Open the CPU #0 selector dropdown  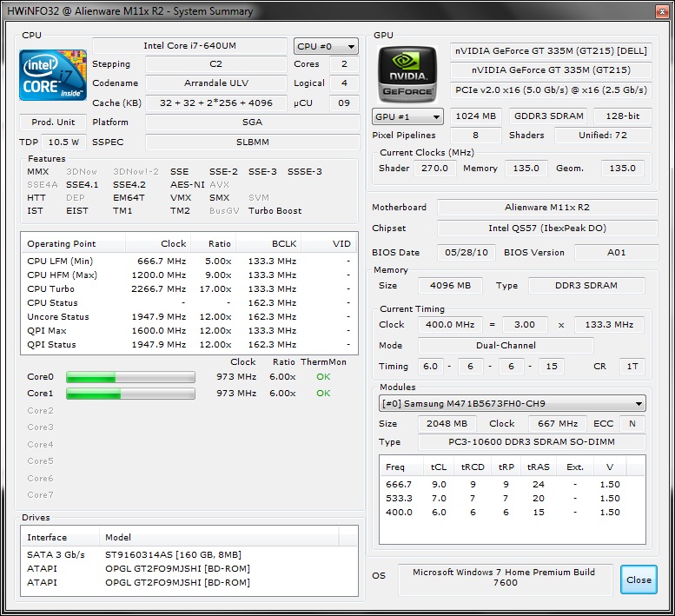(x=326, y=46)
